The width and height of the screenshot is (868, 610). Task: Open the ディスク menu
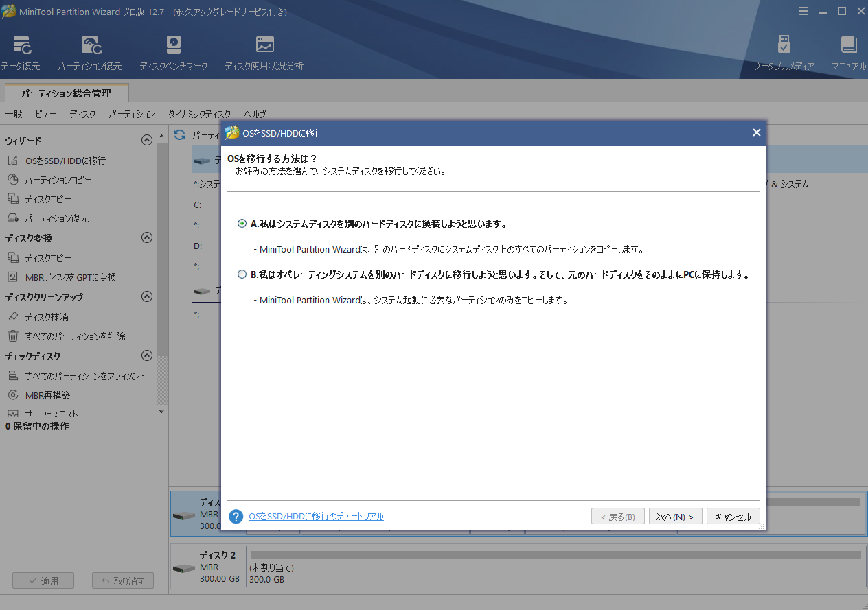click(82, 114)
